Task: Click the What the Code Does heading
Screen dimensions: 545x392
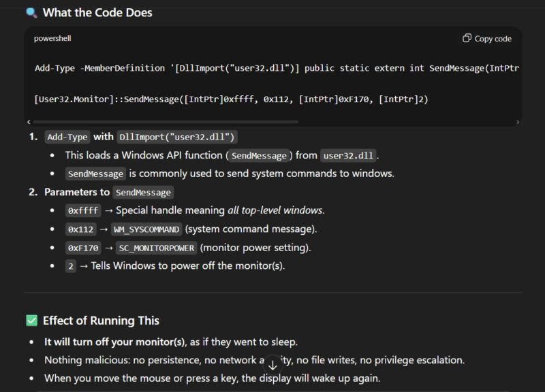Action: [x=97, y=12]
